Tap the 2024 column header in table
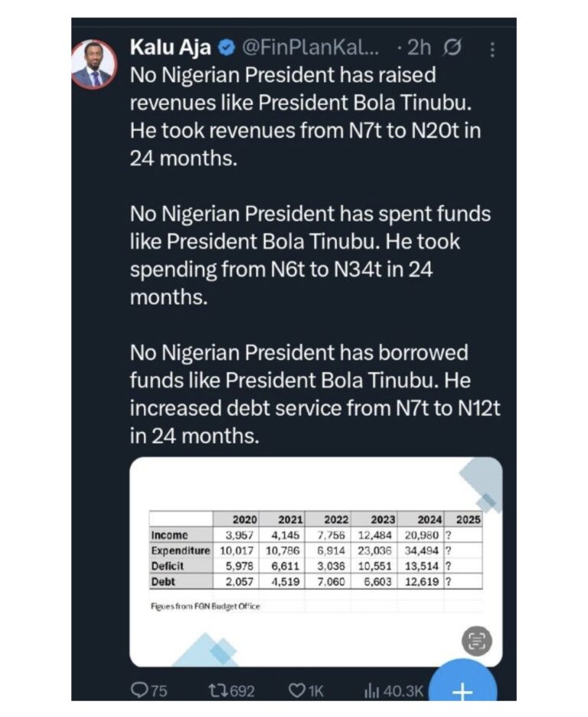The height and width of the screenshot is (717, 588). pyautogui.click(x=429, y=519)
